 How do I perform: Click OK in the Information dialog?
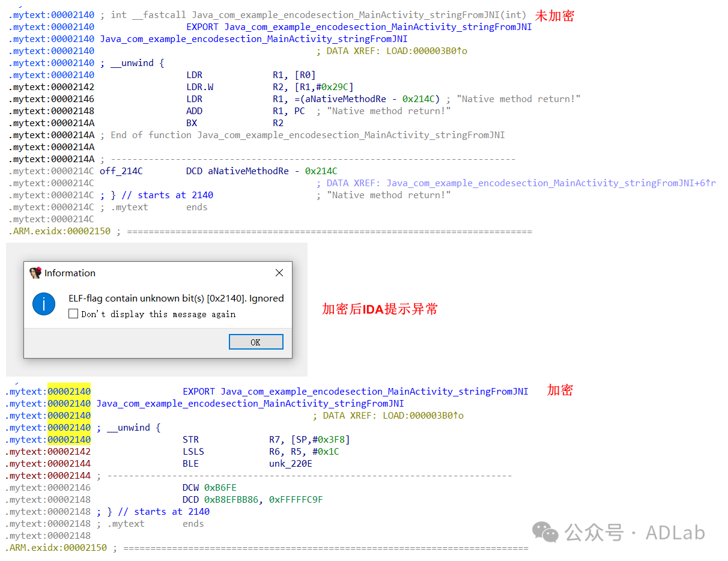point(256,342)
